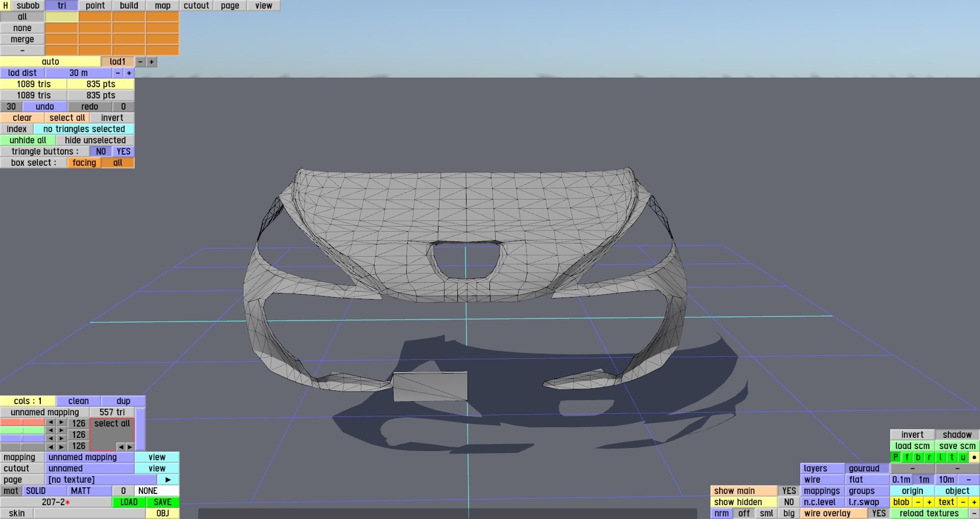Image resolution: width=980 pixels, height=519 pixels.
Task: Select the t view button
Action: click(951, 457)
